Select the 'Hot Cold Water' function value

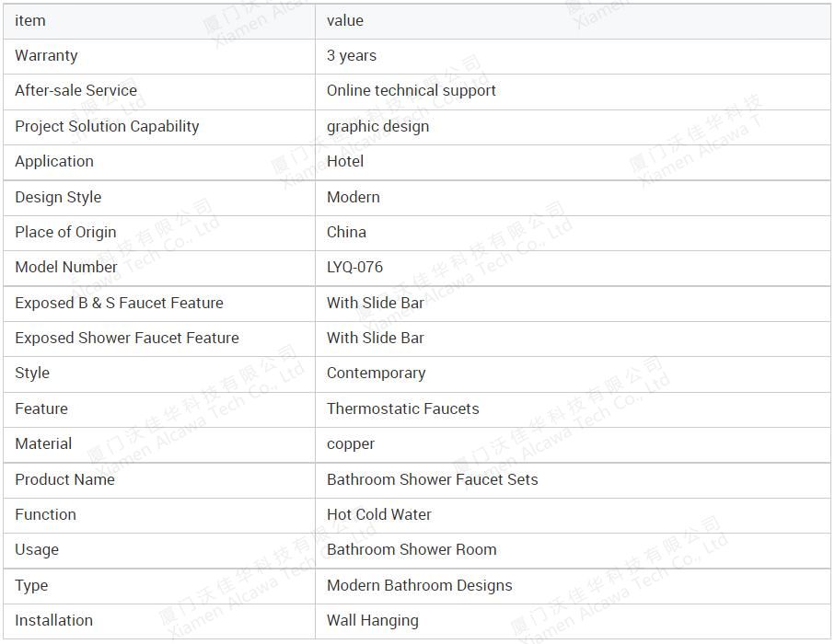tap(379, 514)
